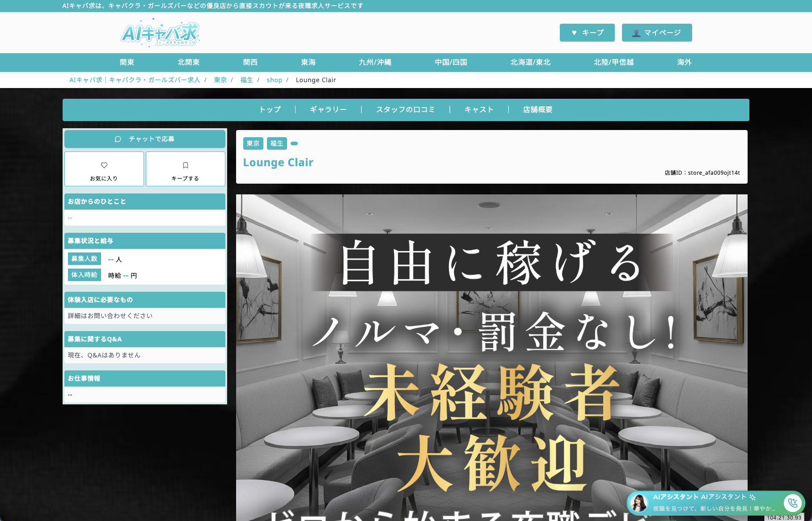Click the 福生 area tag
Viewport: 812px width, 521px height.
[277, 143]
